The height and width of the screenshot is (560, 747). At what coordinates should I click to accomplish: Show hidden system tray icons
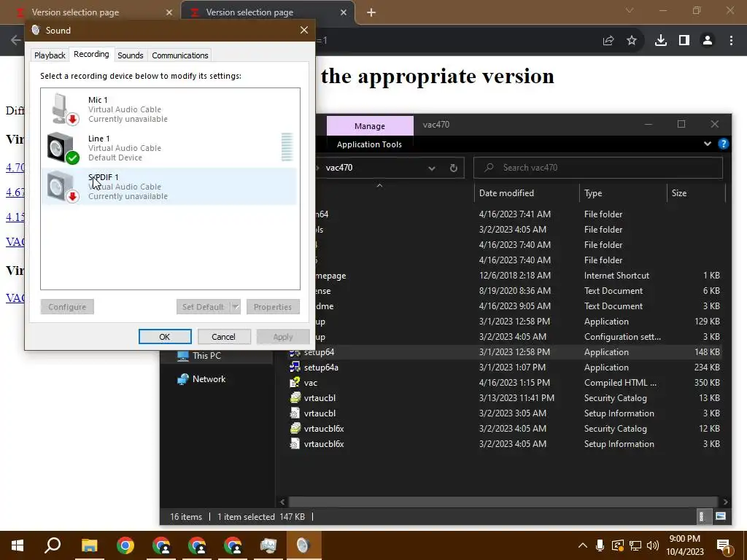(583, 545)
